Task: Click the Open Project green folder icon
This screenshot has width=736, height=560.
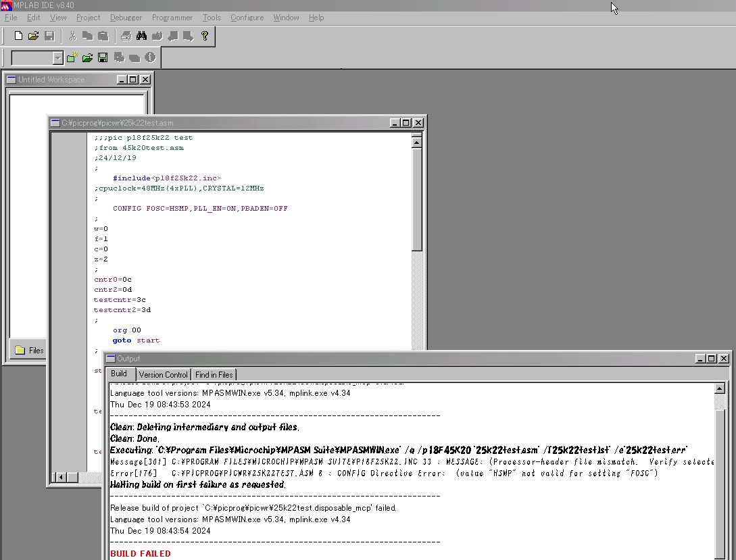Action: pos(87,57)
